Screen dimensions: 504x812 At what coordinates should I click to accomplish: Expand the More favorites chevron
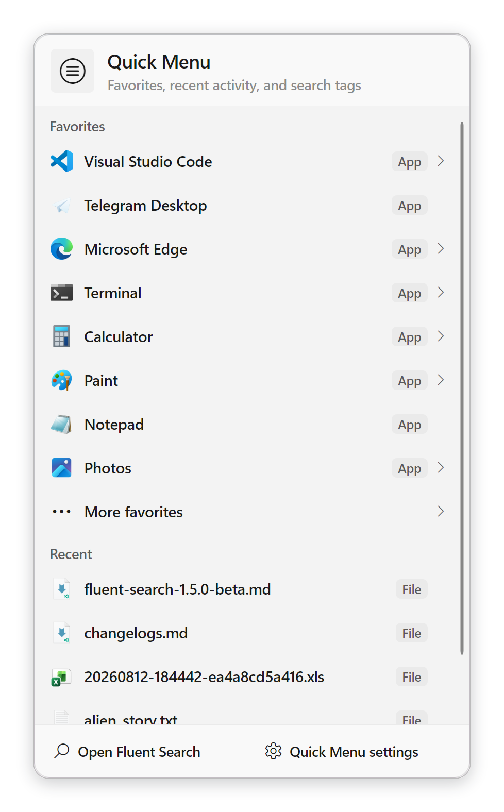(x=441, y=512)
